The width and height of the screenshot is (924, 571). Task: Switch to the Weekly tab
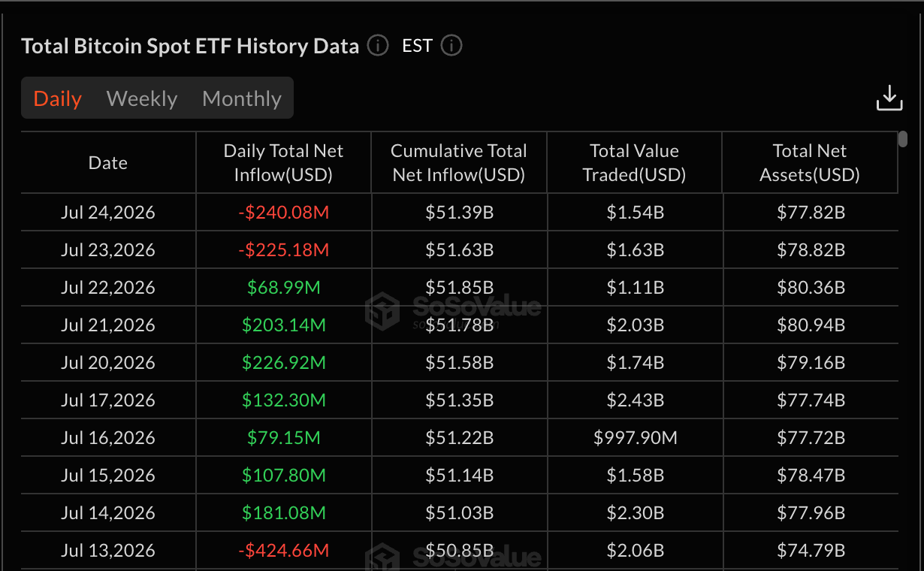tap(142, 98)
